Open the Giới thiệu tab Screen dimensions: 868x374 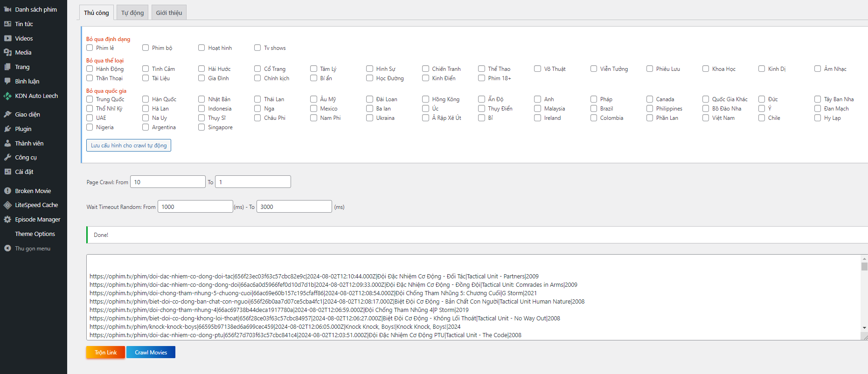click(169, 13)
